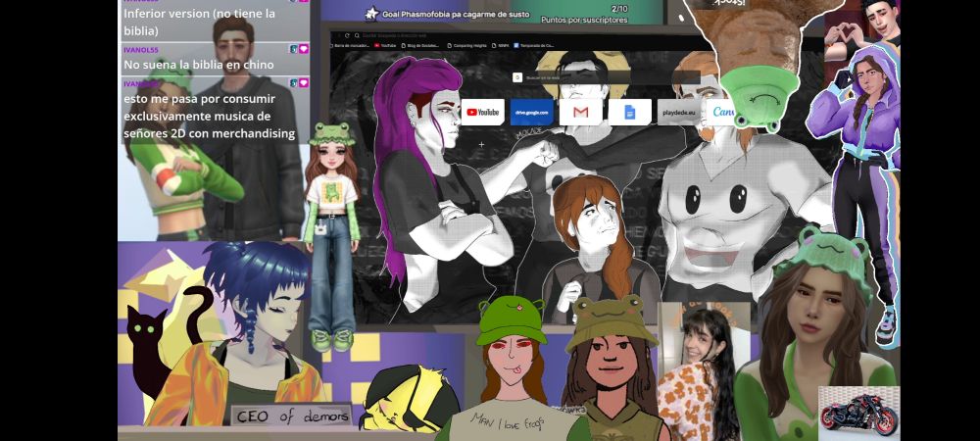Viewport: 980px width, 441px height.
Task: Open the 'Blog de Sociales...' bookmark
Action: [420, 46]
